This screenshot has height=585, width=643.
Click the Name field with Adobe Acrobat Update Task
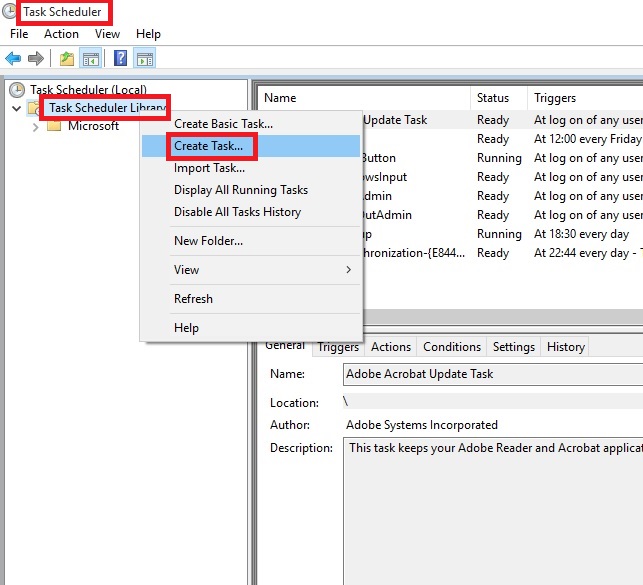[490, 375]
